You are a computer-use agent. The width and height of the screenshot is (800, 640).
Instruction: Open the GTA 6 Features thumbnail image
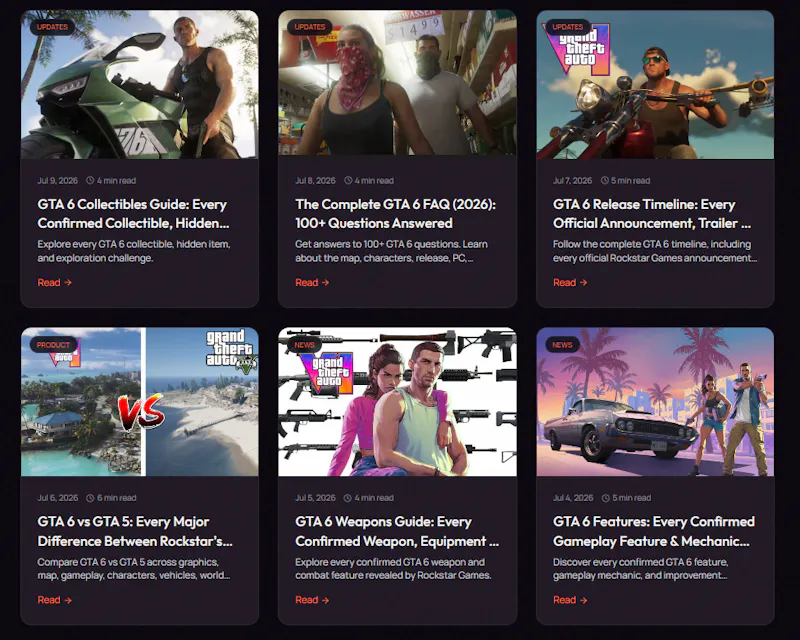coord(655,402)
